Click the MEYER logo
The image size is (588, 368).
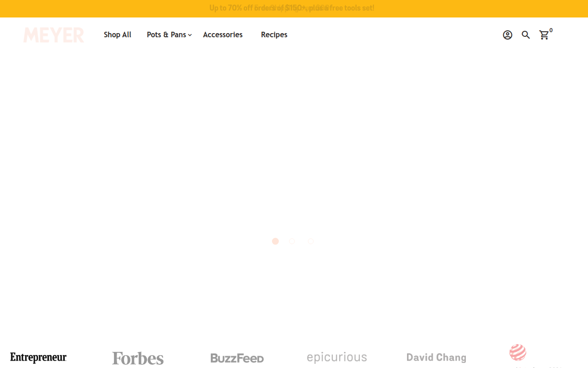coord(54,35)
